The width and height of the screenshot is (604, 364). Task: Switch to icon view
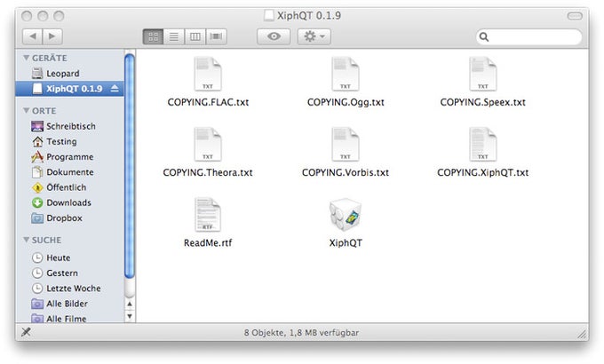pos(153,36)
